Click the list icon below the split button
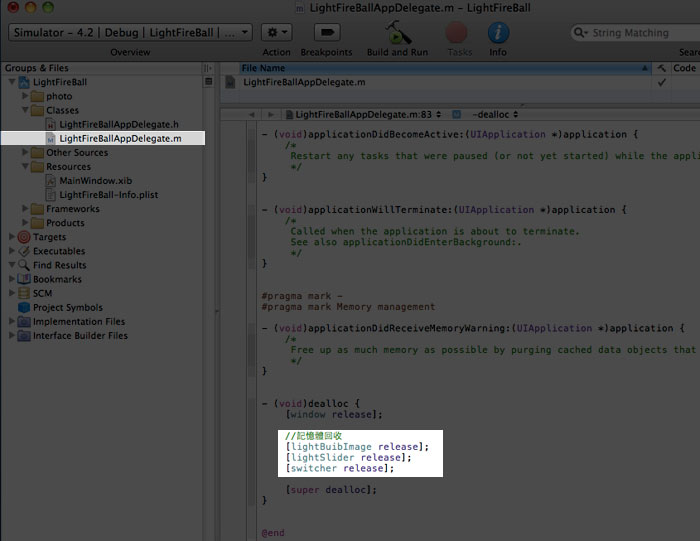Viewport: 700px width, 541px height. (x=208, y=82)
